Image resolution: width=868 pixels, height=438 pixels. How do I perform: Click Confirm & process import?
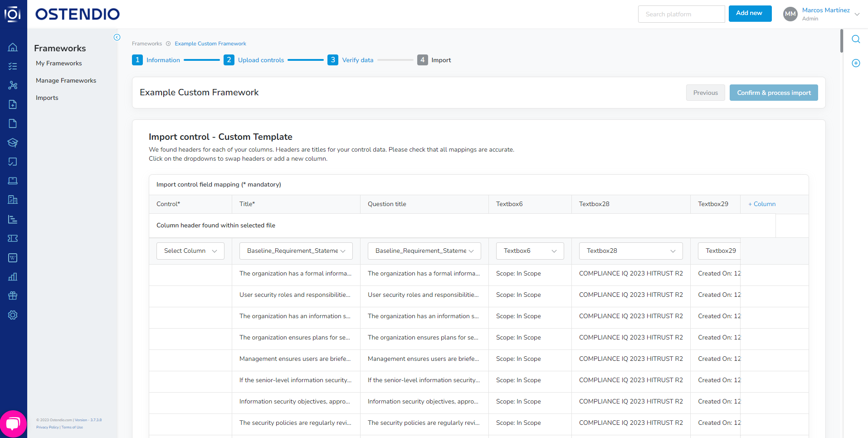773,92
